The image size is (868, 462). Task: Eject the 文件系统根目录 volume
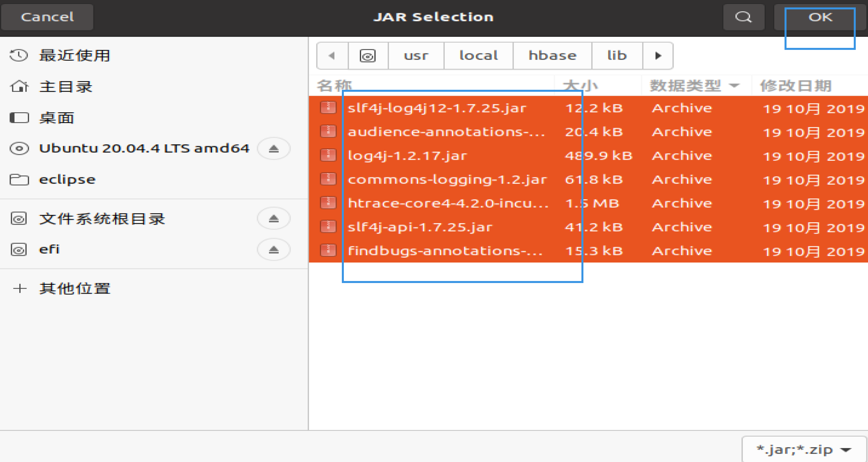pyautogui.click(x=273, y=219)
